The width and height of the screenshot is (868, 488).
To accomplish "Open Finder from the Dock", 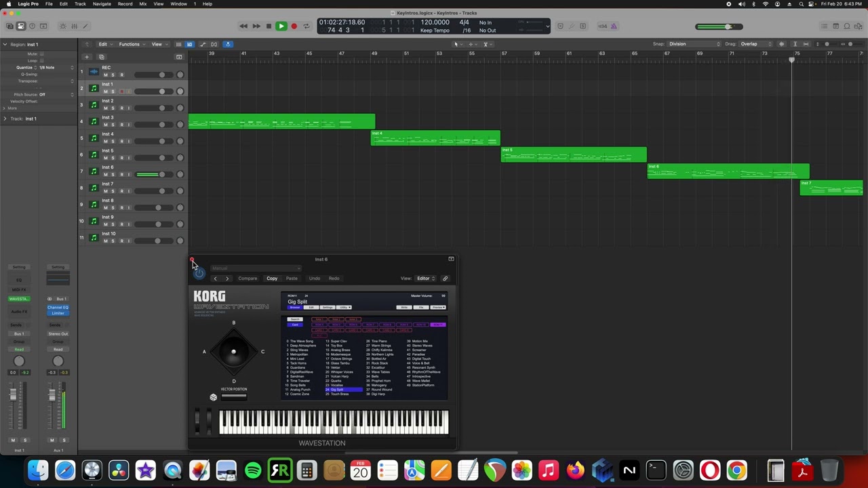I will [38, 470].
